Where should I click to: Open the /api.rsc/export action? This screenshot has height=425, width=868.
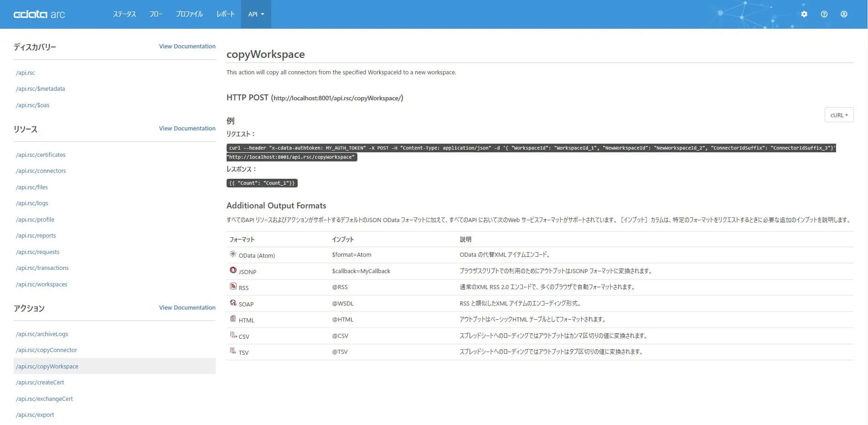point(35,415)
